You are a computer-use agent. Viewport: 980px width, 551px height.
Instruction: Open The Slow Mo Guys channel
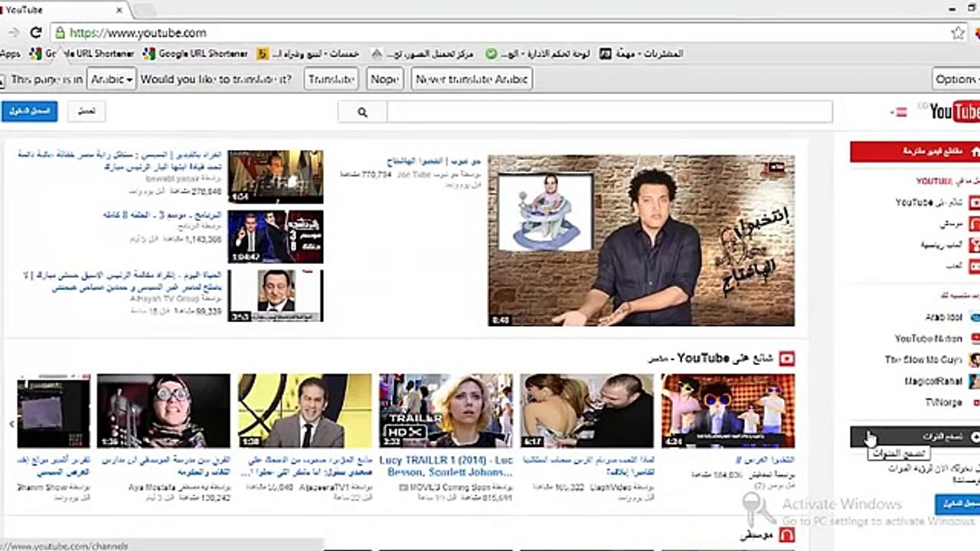(923, 360)
